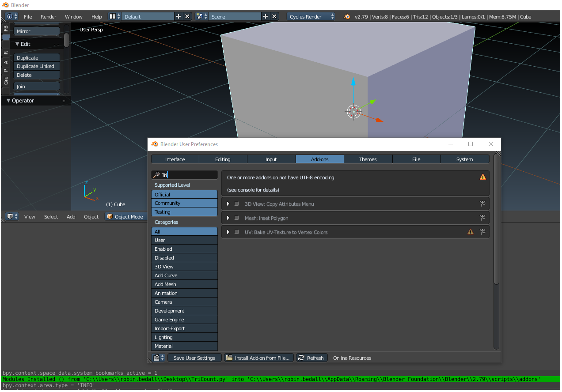The image size is (562, 392).
Task: Open the Default screen layout name field
Action: click(x=148, y=16)
